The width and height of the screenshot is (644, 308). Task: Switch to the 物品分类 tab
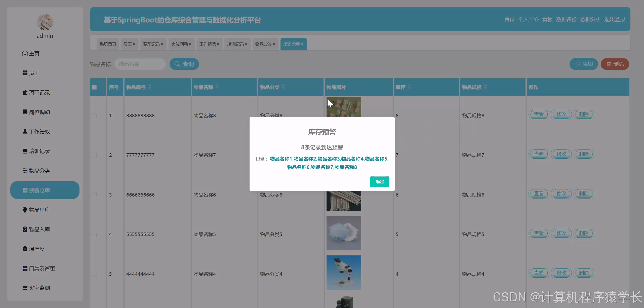pyautogui.click(x=263, y=44)
